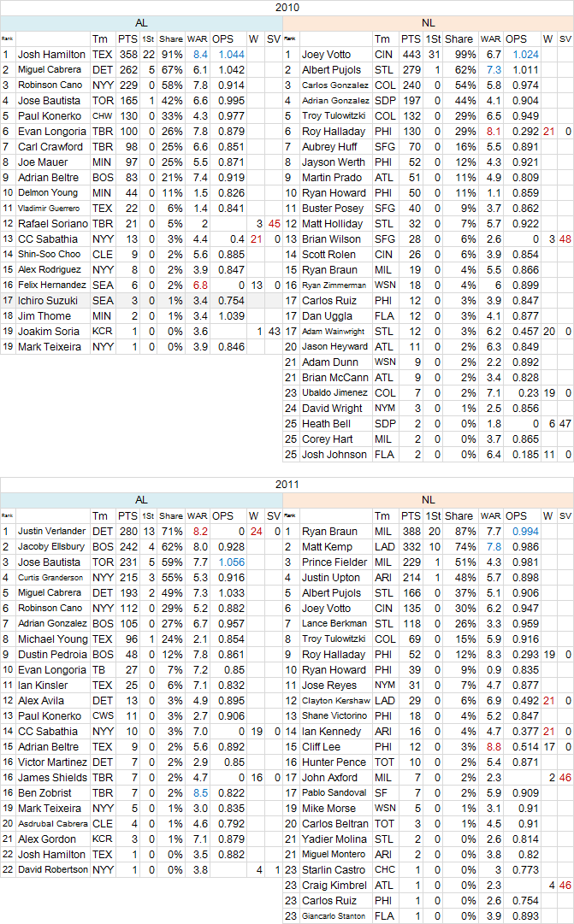Select the Ian Kennedy name cell
The width and height of the screenshot is (574, 924).
pos(335,732)
